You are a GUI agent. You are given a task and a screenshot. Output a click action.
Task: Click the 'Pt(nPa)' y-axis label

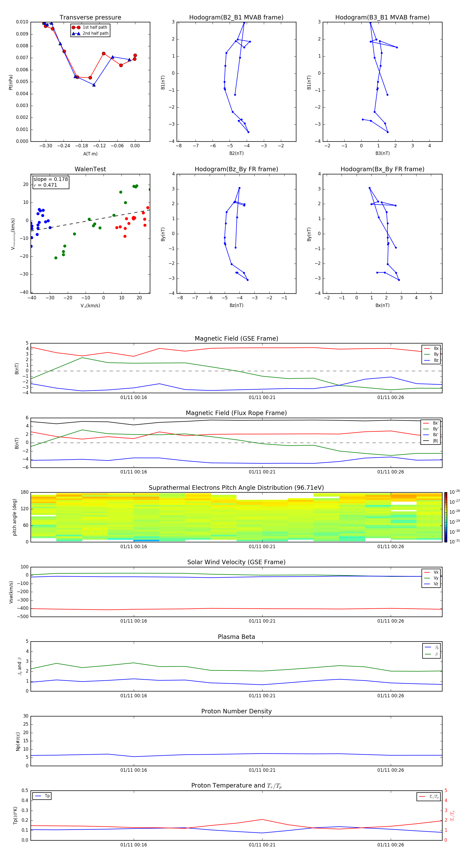coord(11,82)
